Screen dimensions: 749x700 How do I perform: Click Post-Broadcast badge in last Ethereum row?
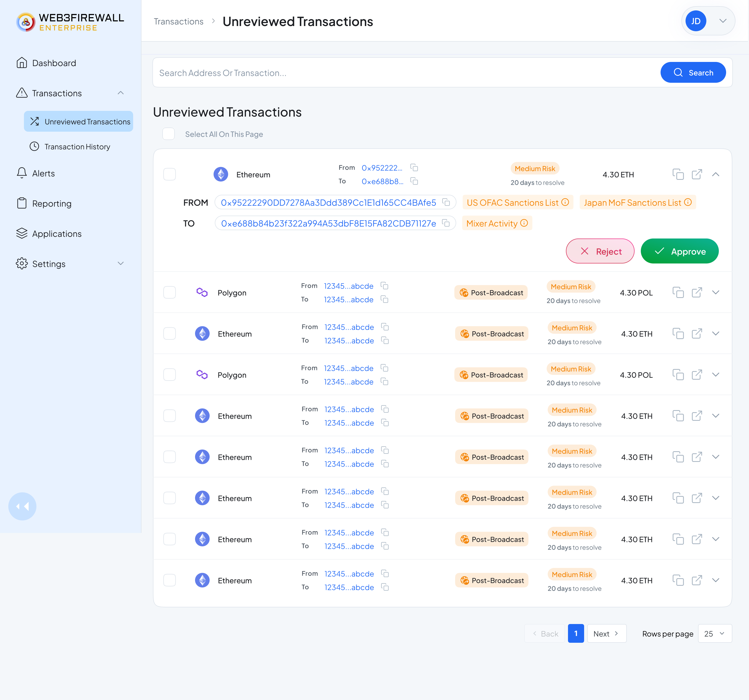pyautogui.click(x=492, y=581)
